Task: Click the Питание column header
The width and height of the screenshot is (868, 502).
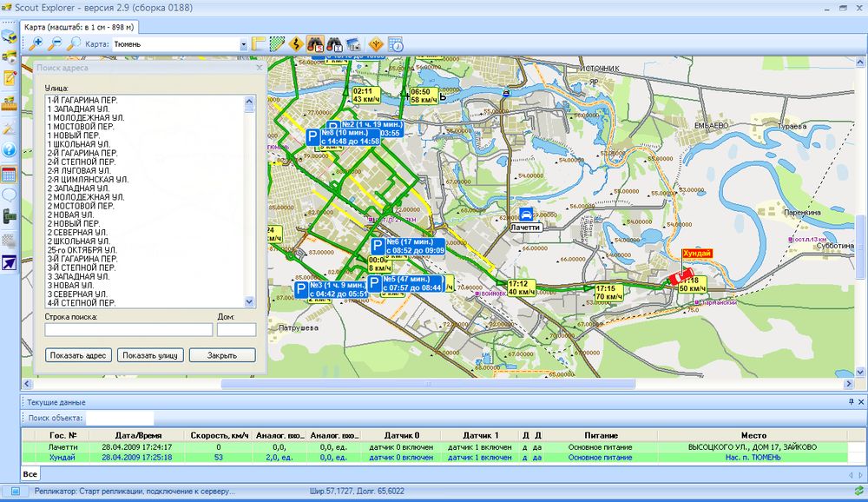Action: tap(601, 435)
